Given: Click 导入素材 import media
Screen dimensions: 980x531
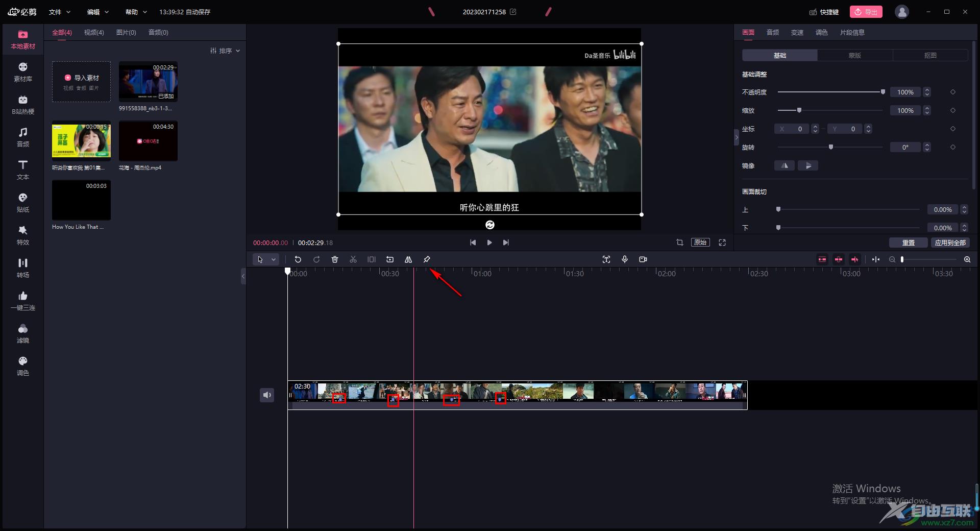Looking at the screenshot, I should (x=81, y=82).
